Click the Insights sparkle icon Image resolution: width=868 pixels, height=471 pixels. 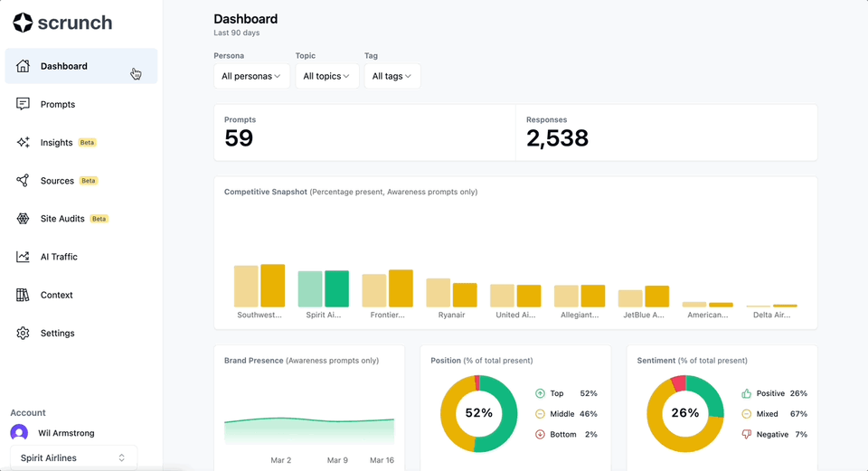click(23, 142)
